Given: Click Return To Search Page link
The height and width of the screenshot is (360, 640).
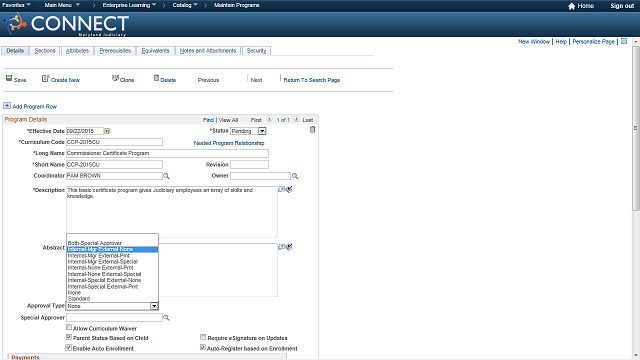Looking at the screenshot, I should pos(312,80).
